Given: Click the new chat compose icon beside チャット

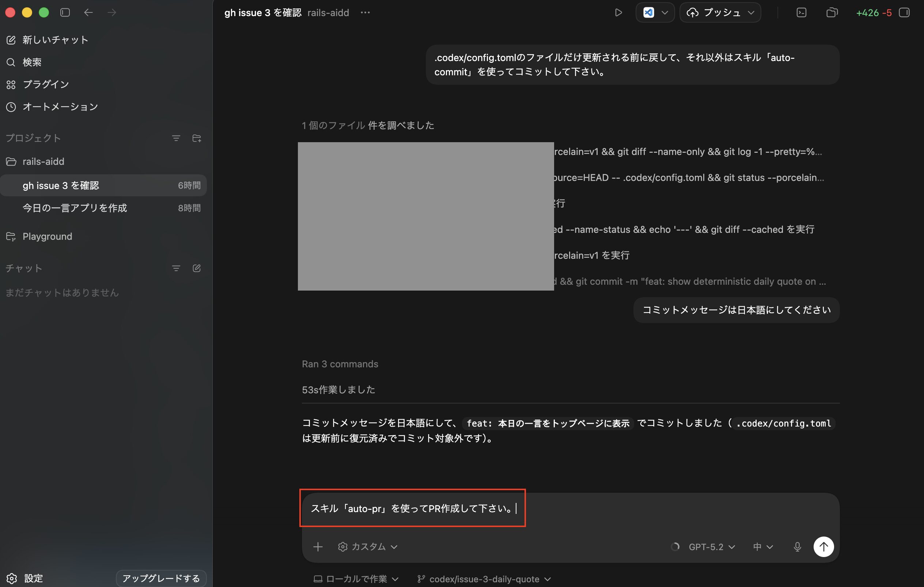Looking at the screenshot, I should click(197, 268).
